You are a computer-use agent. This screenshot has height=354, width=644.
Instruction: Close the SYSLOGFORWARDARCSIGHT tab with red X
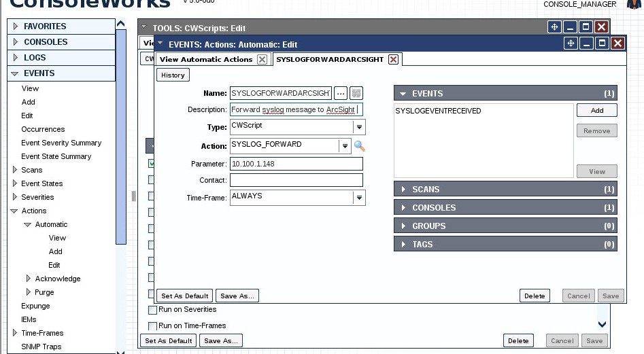[x=393, y=60]
